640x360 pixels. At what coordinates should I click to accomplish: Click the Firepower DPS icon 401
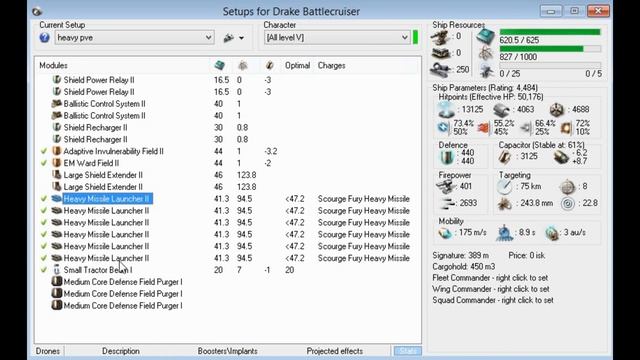pyautogui.click(x=446, y=187)
